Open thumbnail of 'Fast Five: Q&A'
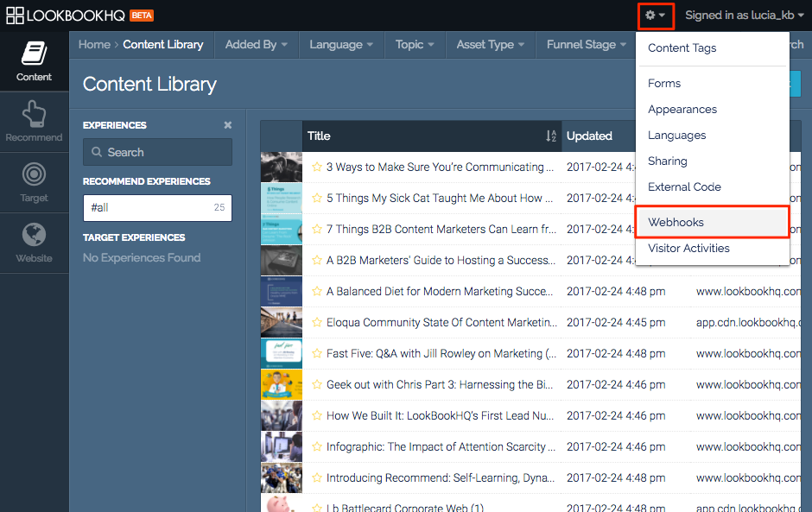 [282, 353]
